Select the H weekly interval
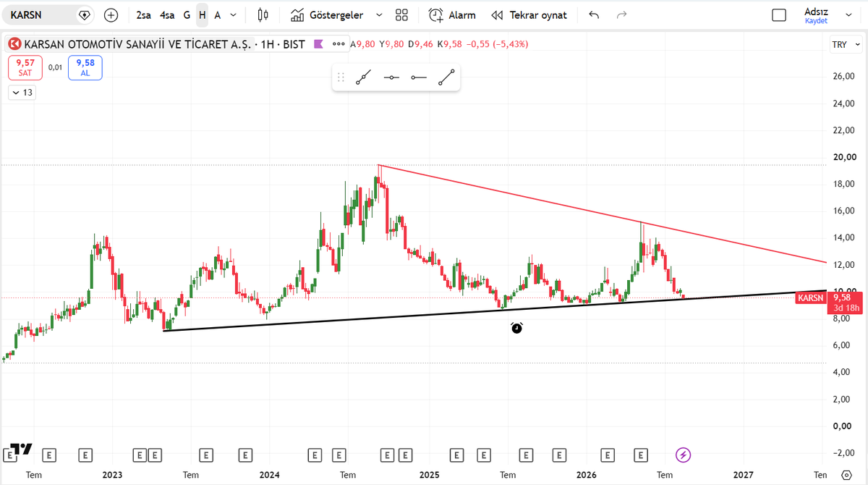This screenshot has width=868, height=485. pyautogui.click(x=203, y=14)
